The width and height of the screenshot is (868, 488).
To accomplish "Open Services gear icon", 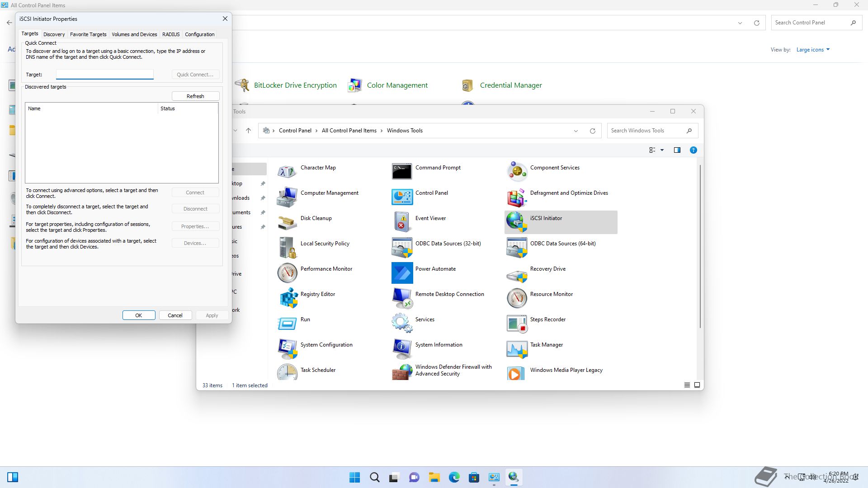I will [x=402, y=323].
